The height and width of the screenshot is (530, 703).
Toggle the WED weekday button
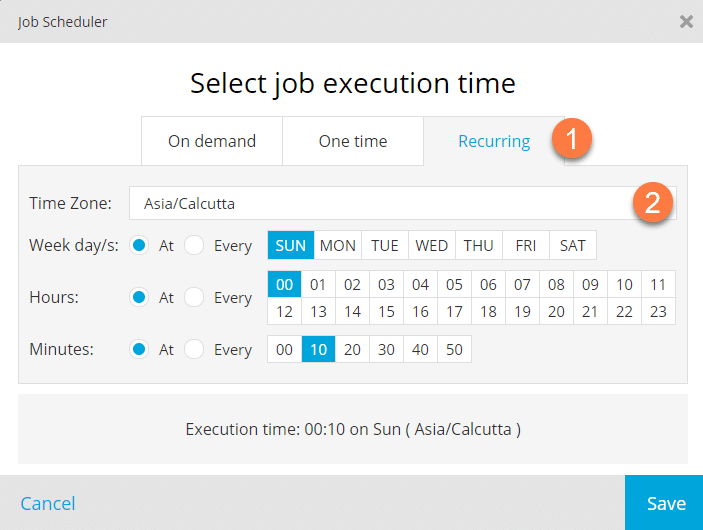tap(432, 245)
